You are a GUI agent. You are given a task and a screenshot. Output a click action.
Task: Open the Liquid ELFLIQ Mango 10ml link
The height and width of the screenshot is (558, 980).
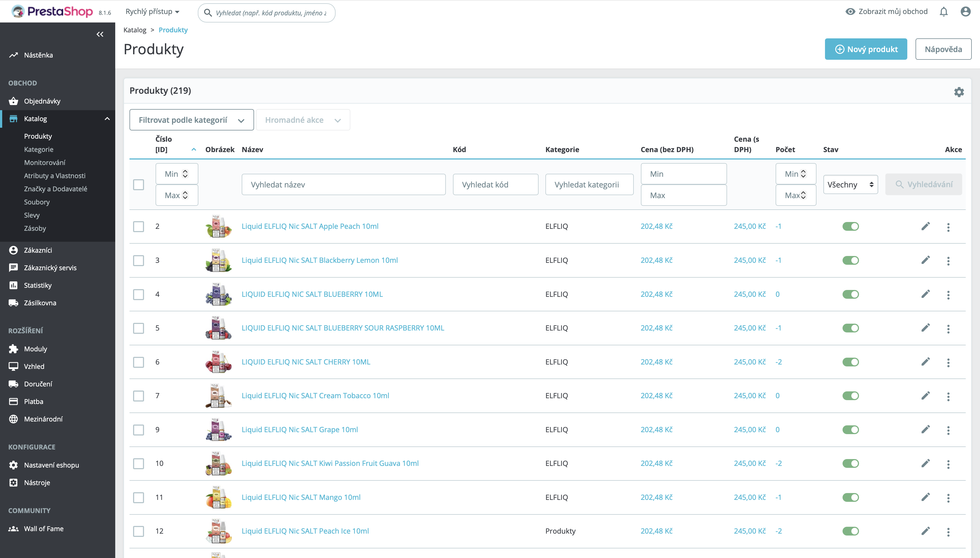301,497
